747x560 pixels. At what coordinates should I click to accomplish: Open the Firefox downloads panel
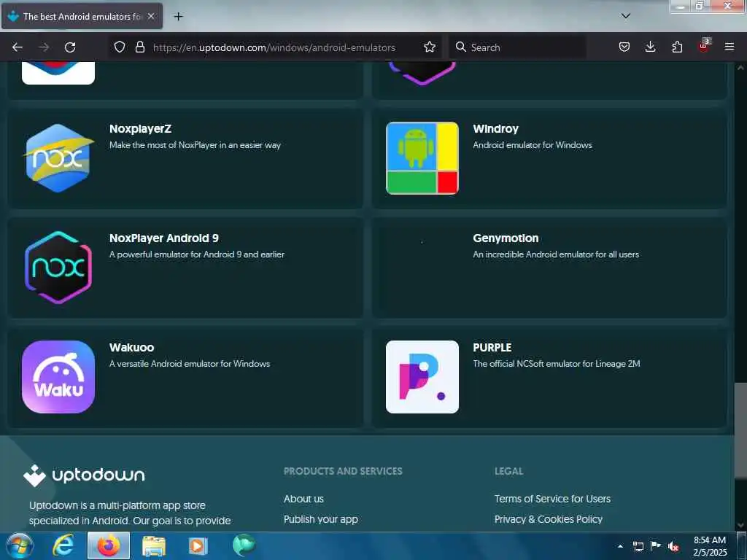650,47
